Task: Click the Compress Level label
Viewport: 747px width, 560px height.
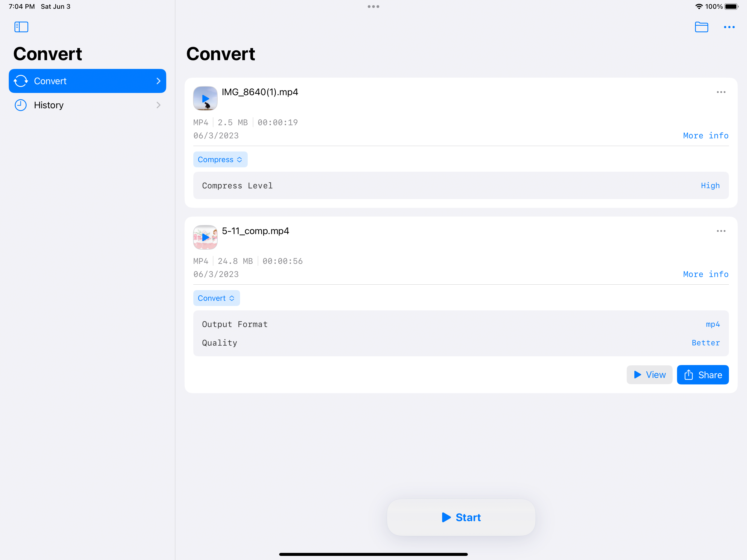Action: [x=237, y=186]
